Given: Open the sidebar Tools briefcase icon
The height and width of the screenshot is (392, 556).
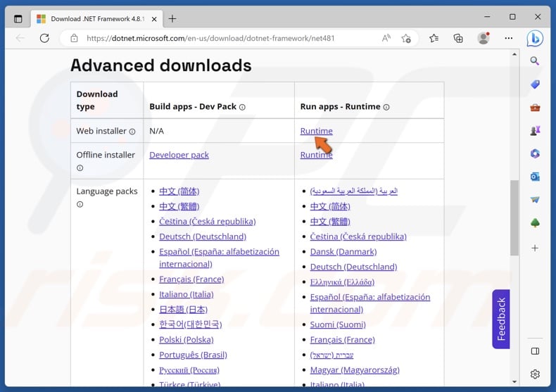Looking at the screenshot, I should tap(535, 108).
